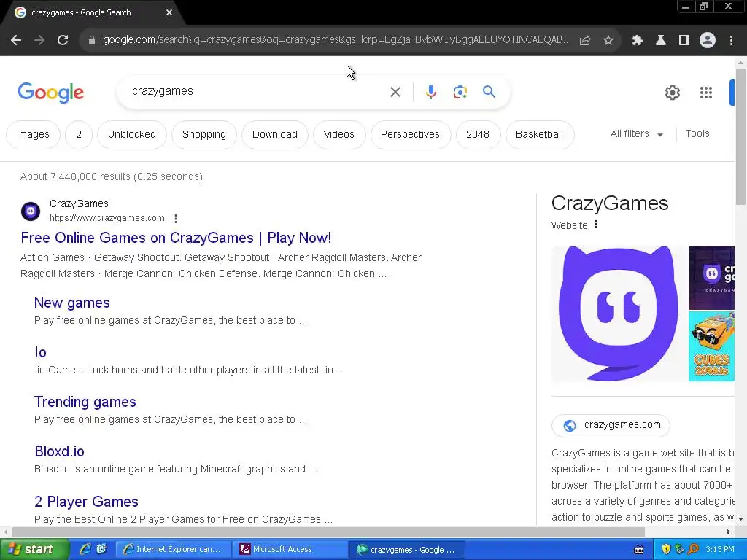The height and width of the screenshot is (560, 747).
Task: Select the Perspectives filter
Action: point(410,135)
